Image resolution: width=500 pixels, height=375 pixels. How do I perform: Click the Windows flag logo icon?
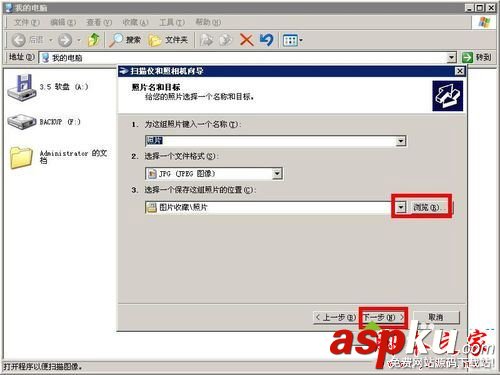point(484,22)
